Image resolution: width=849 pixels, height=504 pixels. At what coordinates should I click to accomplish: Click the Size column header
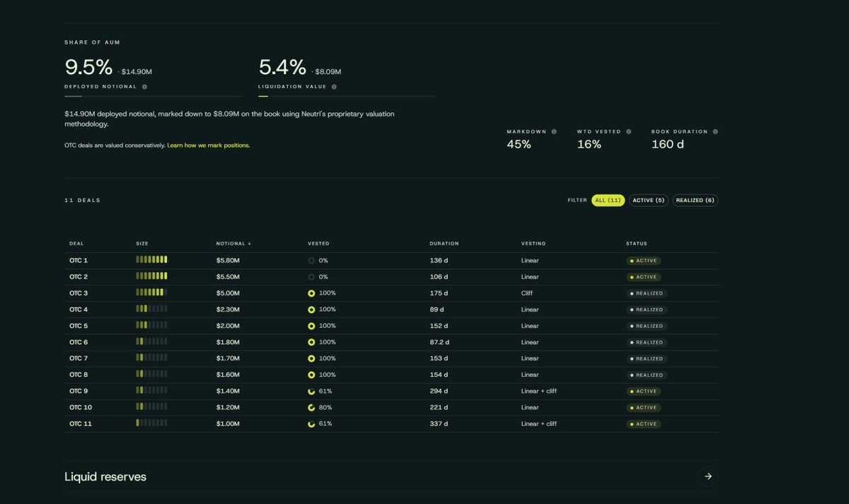pos(142,244)
